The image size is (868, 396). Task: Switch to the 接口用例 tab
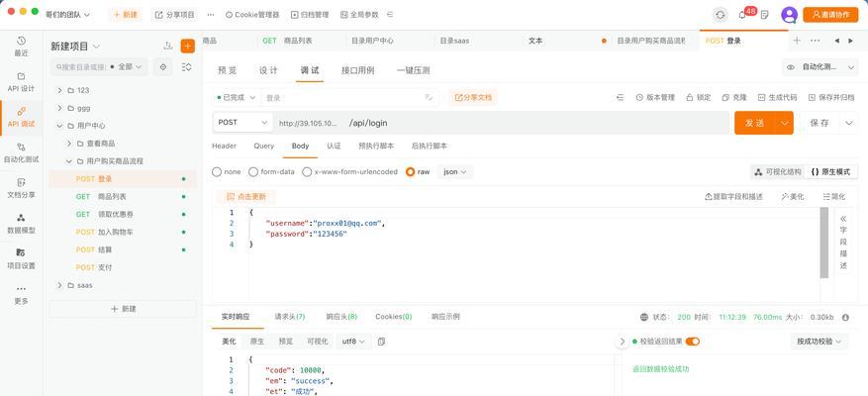pyautogui.click(x=358, y=70)
